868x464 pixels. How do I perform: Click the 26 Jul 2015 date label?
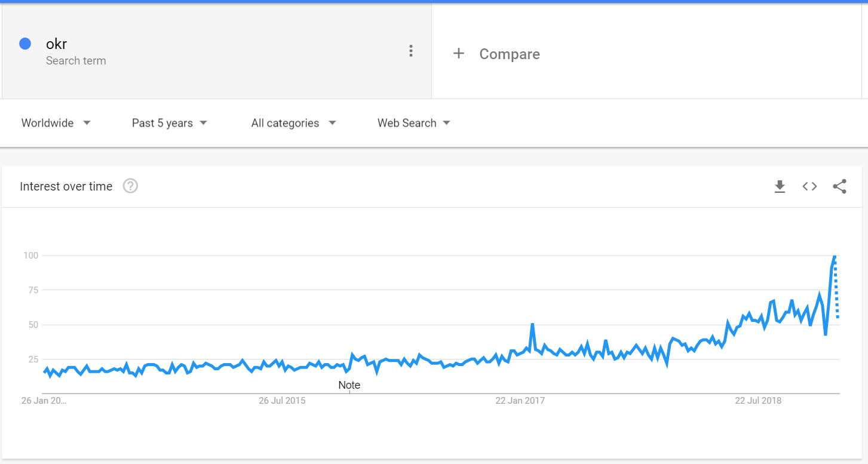coord(282,401)
